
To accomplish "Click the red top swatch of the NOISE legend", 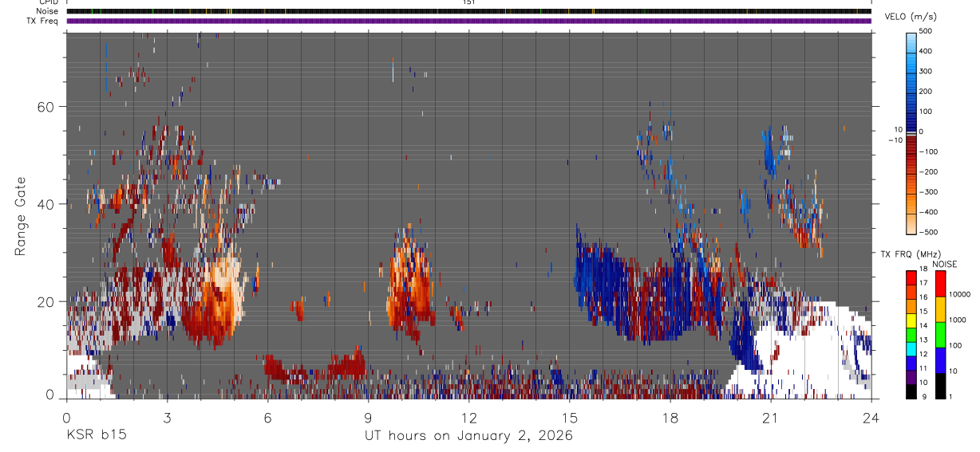I will pyautogui.click(x=939, y=284).
